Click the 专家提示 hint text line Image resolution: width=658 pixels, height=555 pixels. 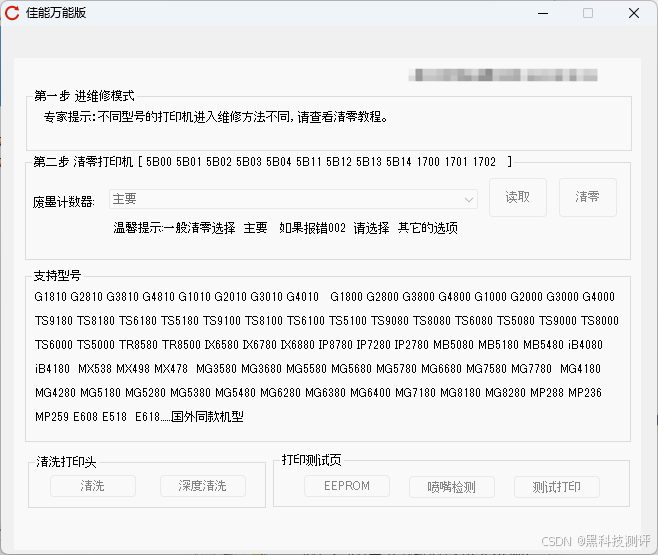click(x=216, y=117)
